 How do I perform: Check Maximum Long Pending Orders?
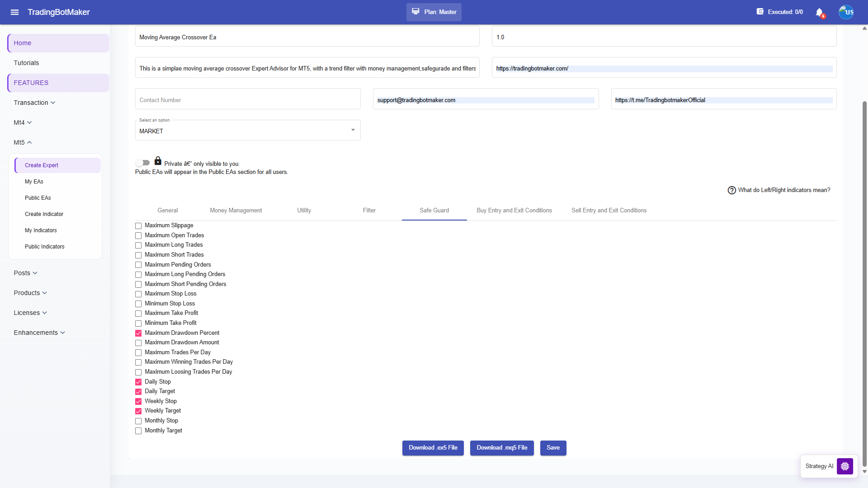(138, 275)
